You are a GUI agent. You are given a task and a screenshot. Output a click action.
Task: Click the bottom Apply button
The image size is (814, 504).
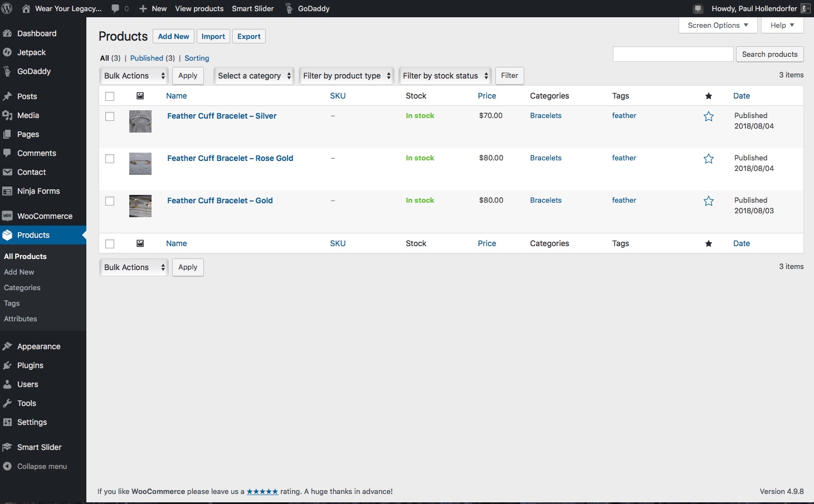click(188, 267)
